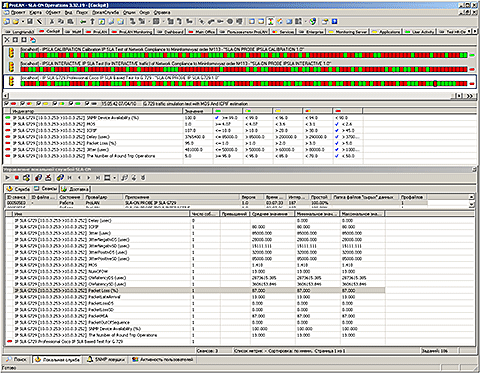
Task: Switch to the Dashboard tab
Action: pos(170,32)
